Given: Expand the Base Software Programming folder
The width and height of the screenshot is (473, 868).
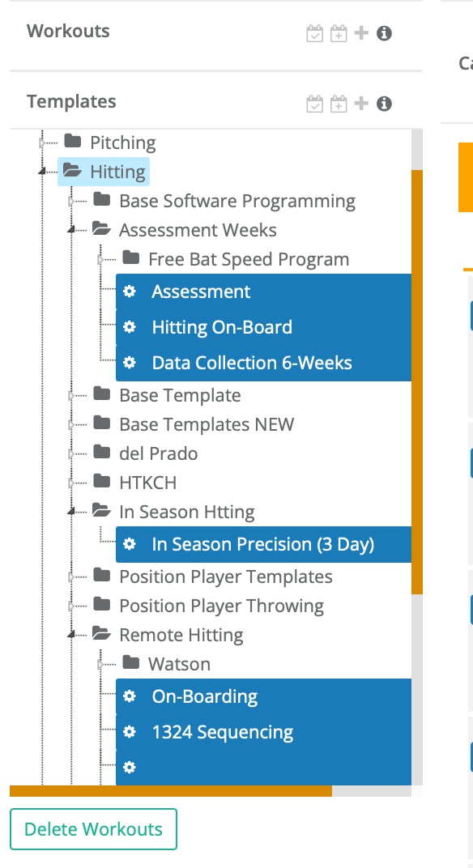Looking at the screenshot, I should click(71, 201).
